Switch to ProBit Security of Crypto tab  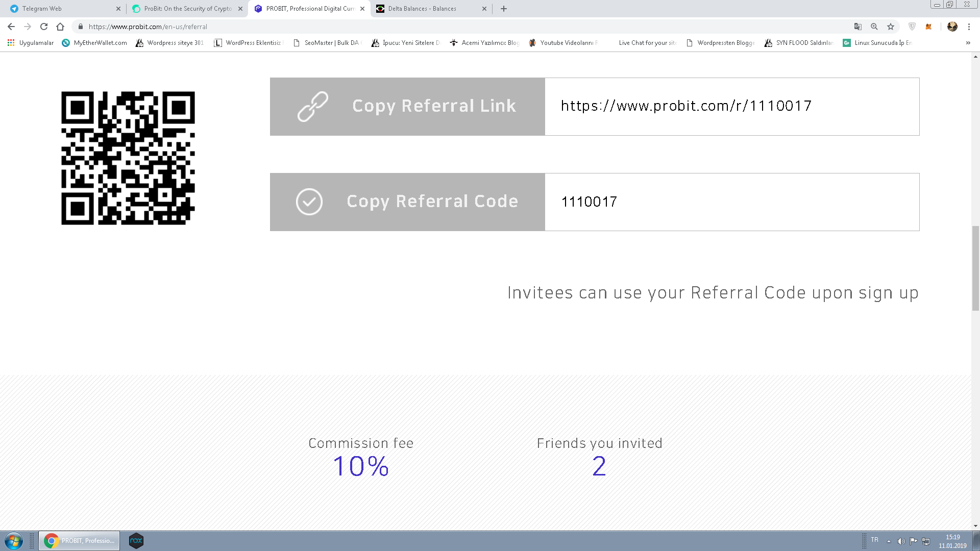(187, 9)
